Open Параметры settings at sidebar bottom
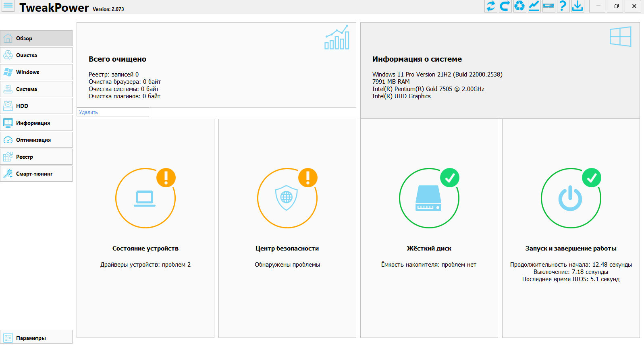Viewport: 644px width, 346px height. (36, 338)
